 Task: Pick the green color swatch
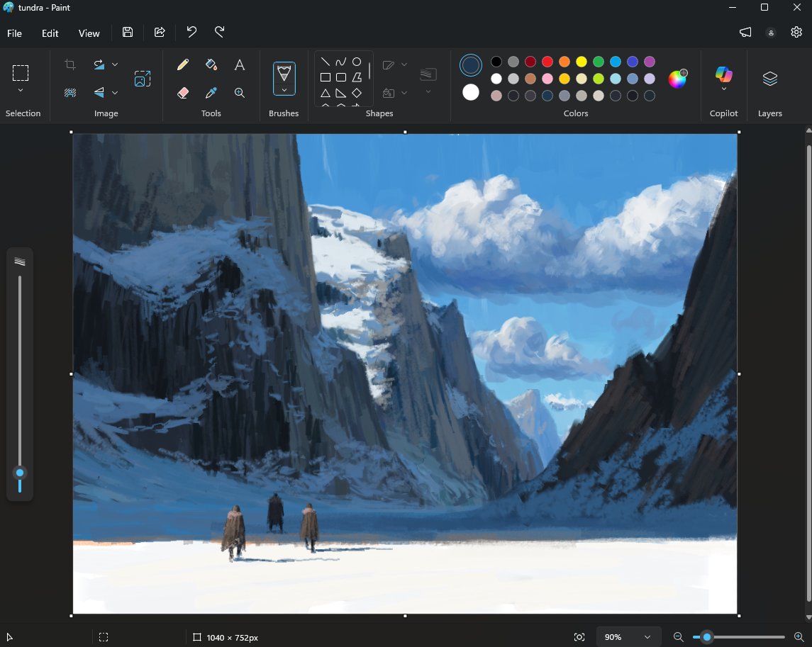click(598, 62)
